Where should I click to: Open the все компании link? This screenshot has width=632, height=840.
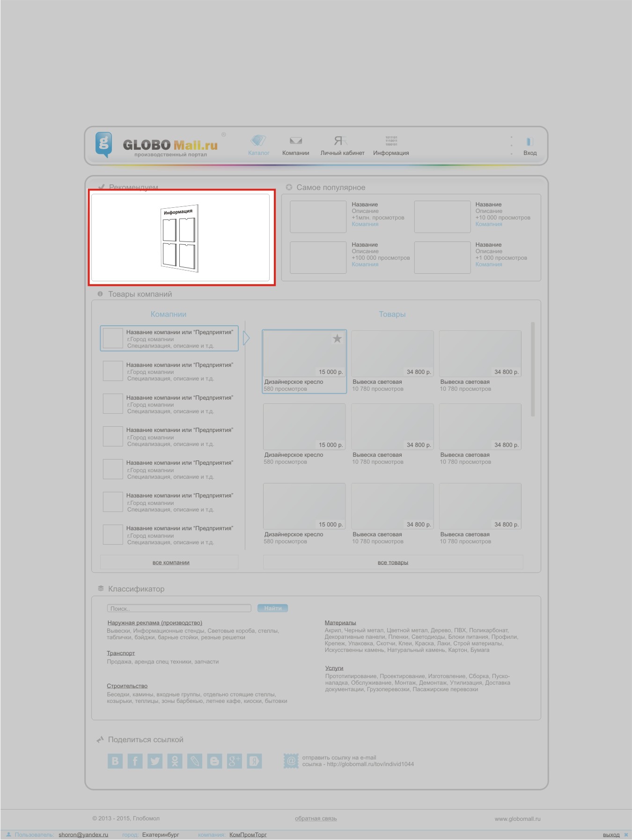point(171,562)
